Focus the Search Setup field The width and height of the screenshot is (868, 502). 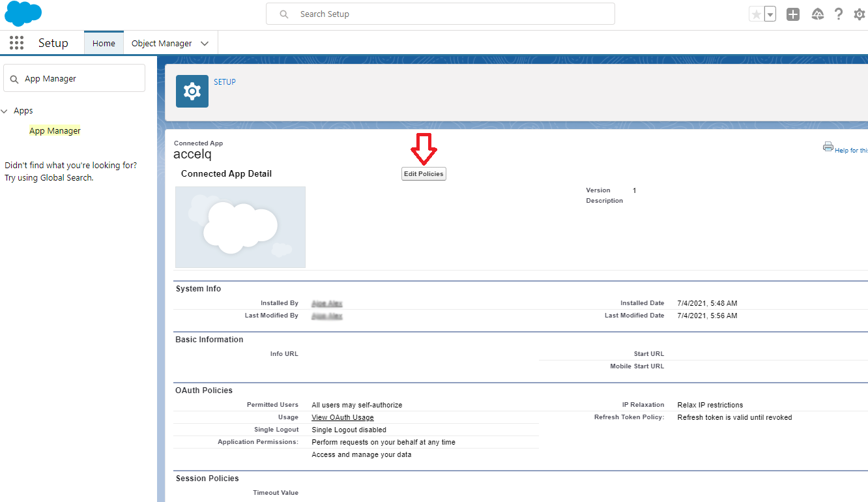click(x=441, y=14)
